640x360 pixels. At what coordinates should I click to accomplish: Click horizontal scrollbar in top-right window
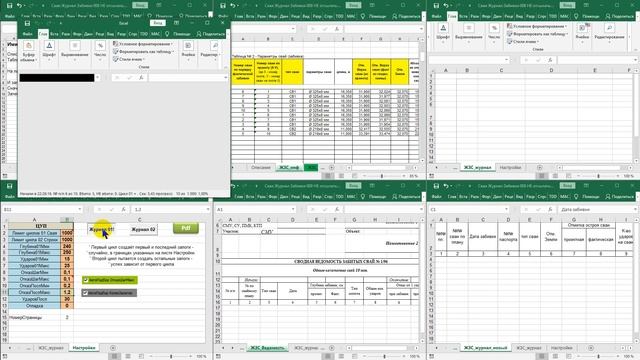(x=592, y=168)
